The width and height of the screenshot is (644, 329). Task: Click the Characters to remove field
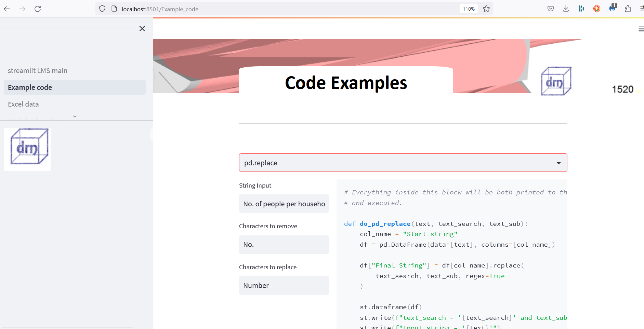284,245
